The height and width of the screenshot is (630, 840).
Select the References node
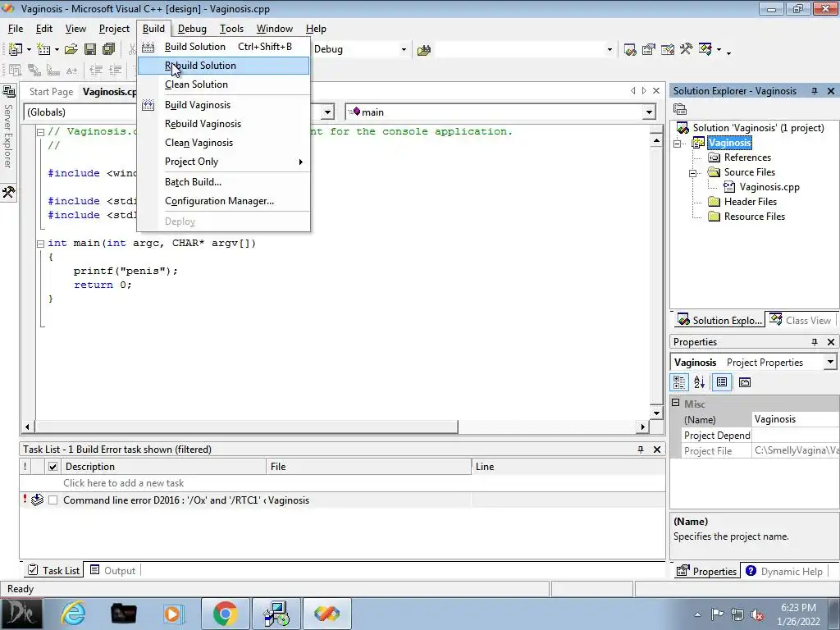tap(747, 157)
